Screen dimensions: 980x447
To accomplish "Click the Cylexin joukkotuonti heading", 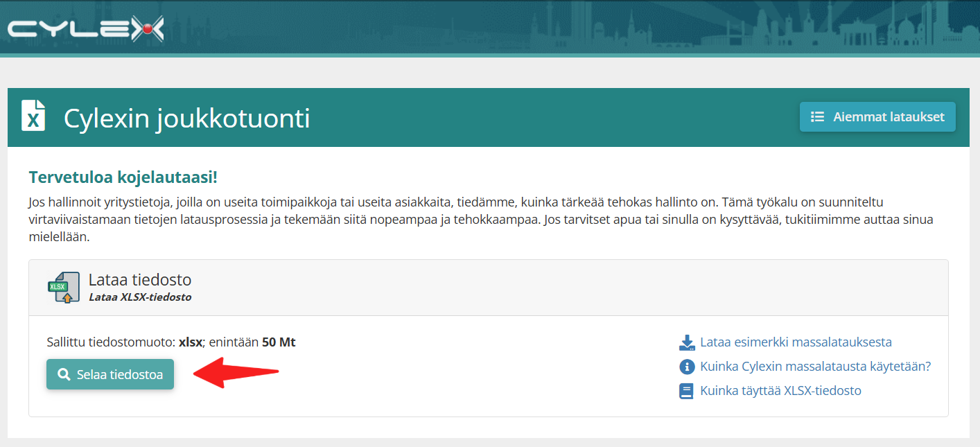I will (x=186, y=119).
